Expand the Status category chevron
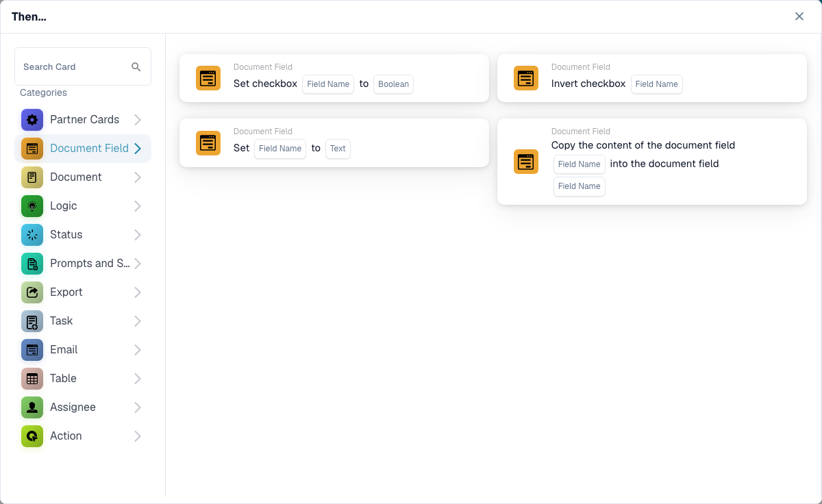The image size is (822, 504). pyautogui.click(x=138, y=235)
